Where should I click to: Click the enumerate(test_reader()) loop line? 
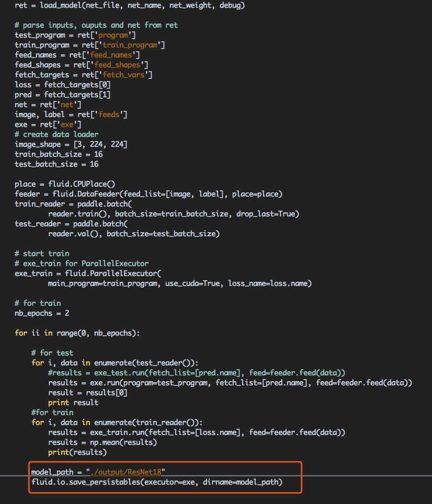(115, 363)
